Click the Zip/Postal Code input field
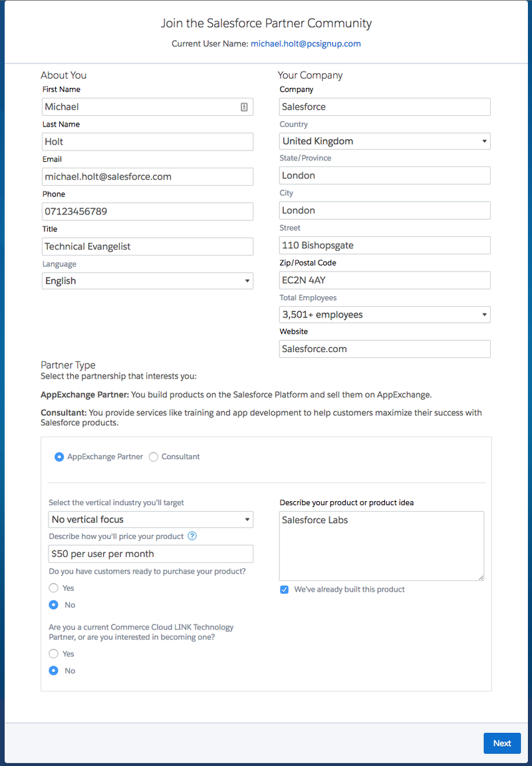The height and width of the screenshot is (766, 532). coord(384,280)
